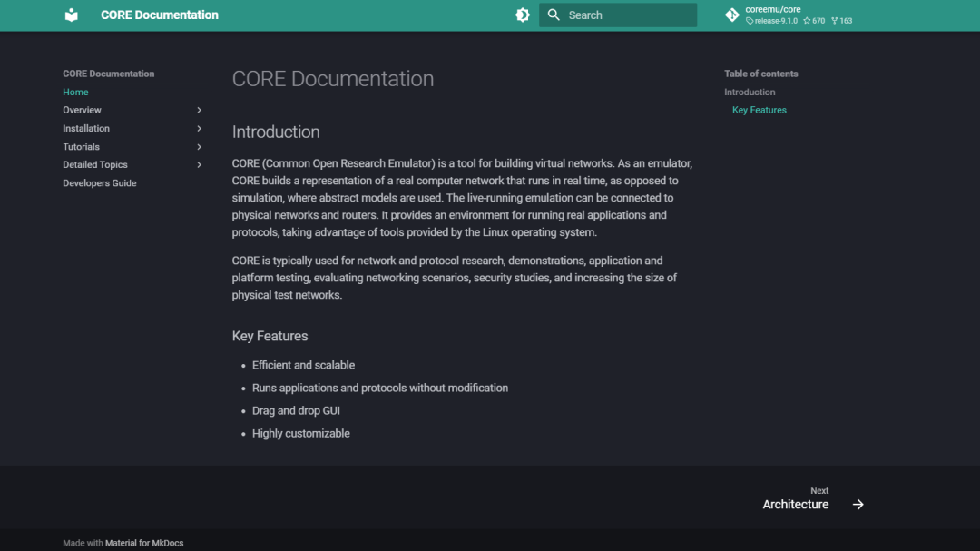Open the Developers Guide page
980x551 pixels.
point(100,183)
